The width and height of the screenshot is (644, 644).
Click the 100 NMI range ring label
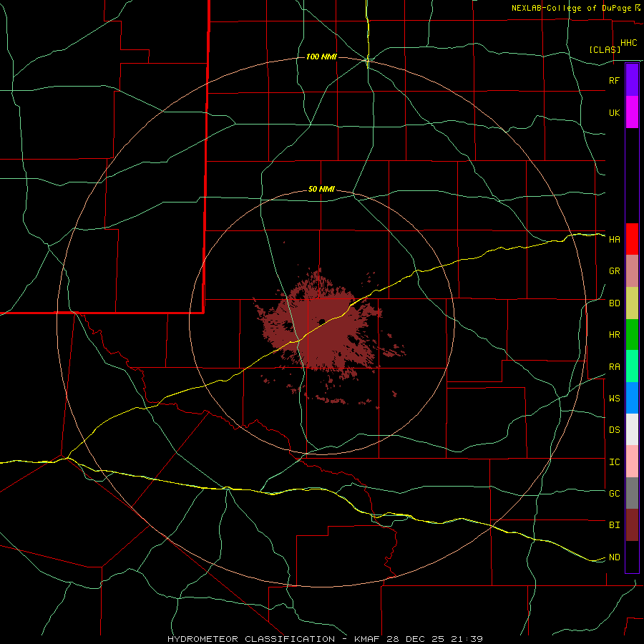[x=321, y=57]
